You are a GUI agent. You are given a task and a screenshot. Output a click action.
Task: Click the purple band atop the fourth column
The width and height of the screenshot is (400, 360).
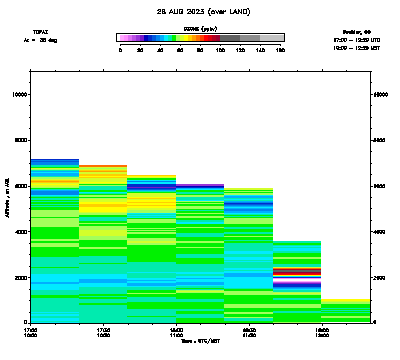[200, 185]
